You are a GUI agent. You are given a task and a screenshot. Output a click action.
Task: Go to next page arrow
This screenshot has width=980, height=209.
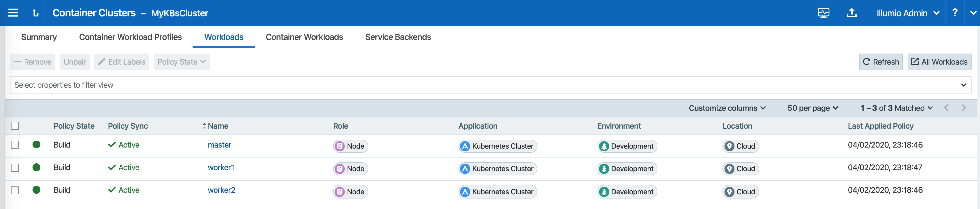click(964, 108)
